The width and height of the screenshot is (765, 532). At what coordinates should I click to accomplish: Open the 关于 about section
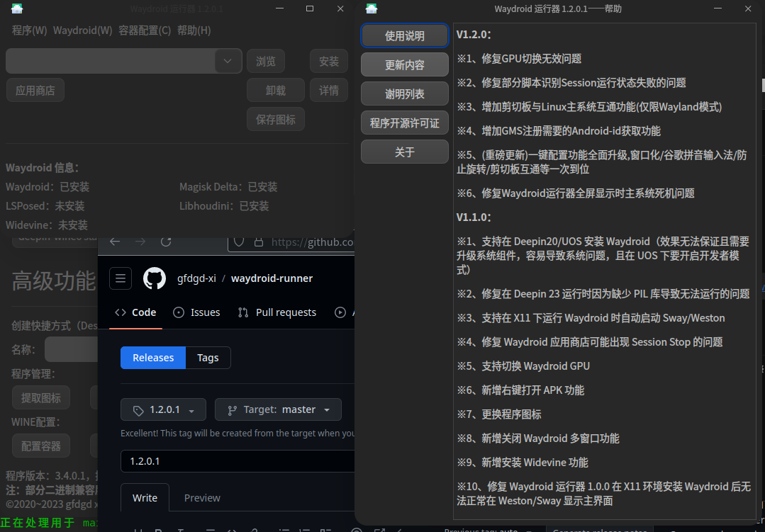[404, 152]
